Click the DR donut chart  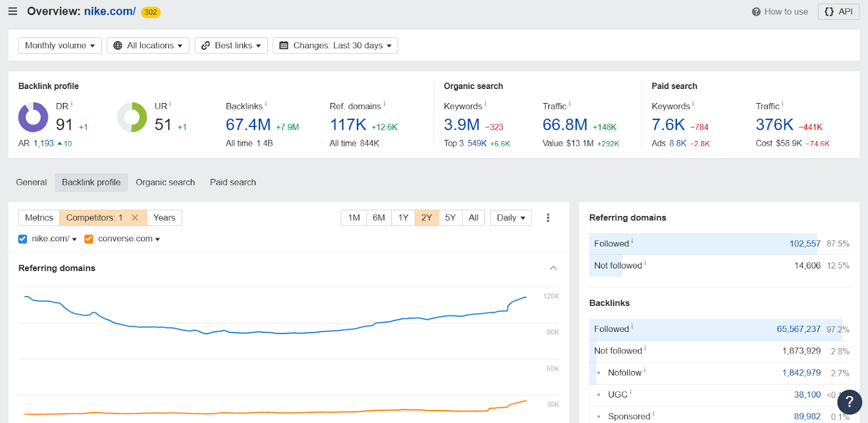33,117
